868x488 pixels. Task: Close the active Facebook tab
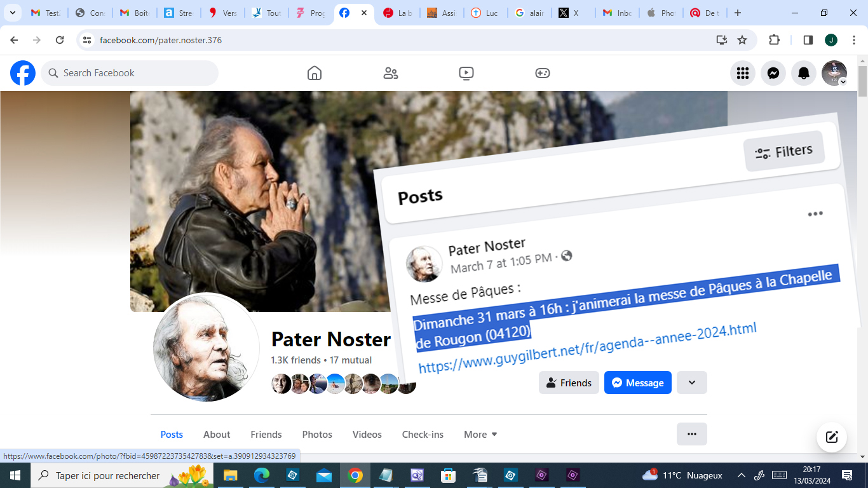(364, 13)
